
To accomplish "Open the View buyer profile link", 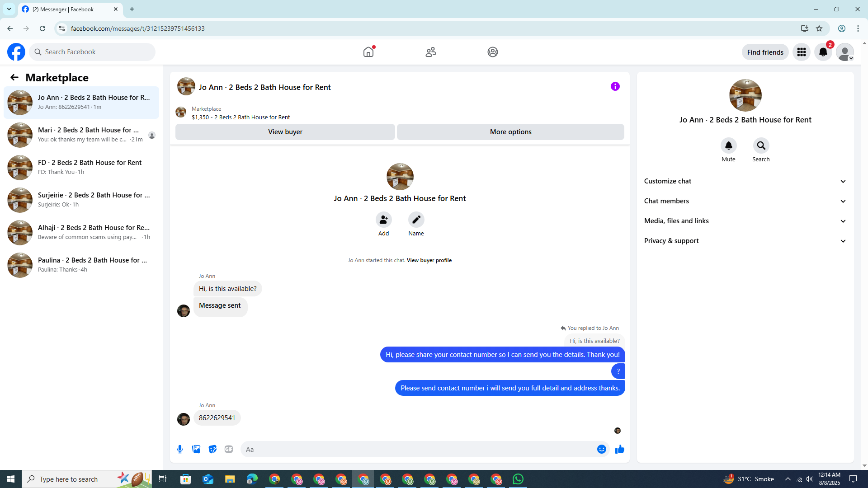I will (429, 260).
